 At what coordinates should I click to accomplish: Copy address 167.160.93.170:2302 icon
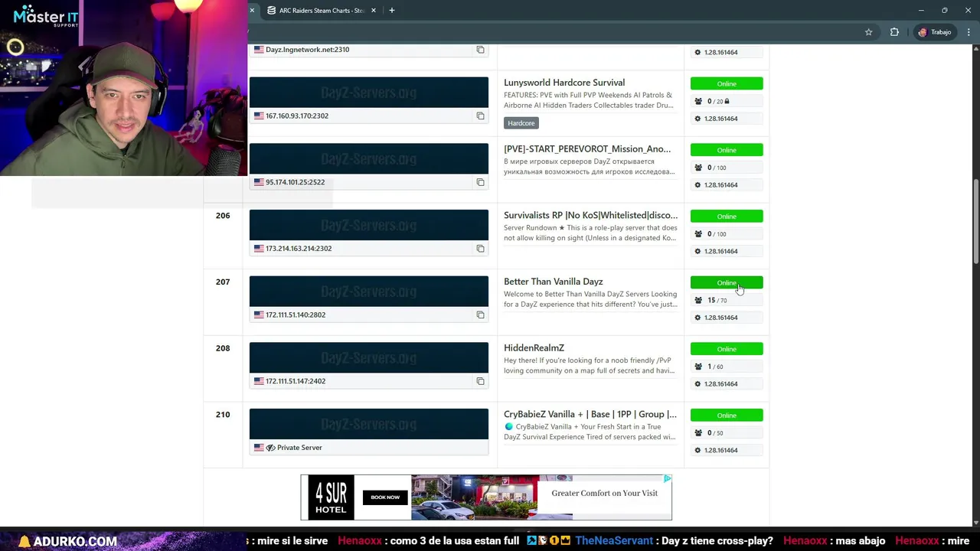(480, 116)
